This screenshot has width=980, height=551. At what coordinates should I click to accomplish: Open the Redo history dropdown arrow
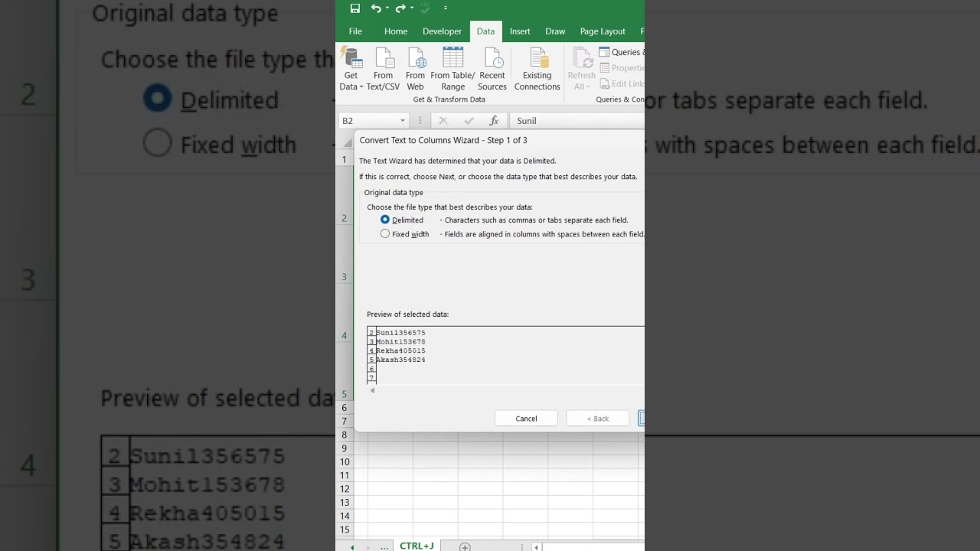tap(412, 8)
